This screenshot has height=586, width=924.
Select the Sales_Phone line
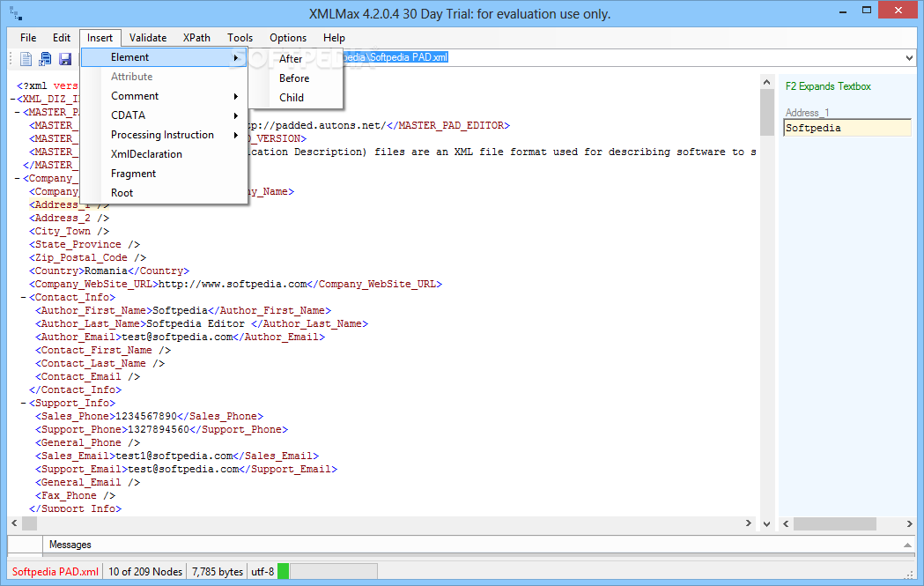point(150,416)
